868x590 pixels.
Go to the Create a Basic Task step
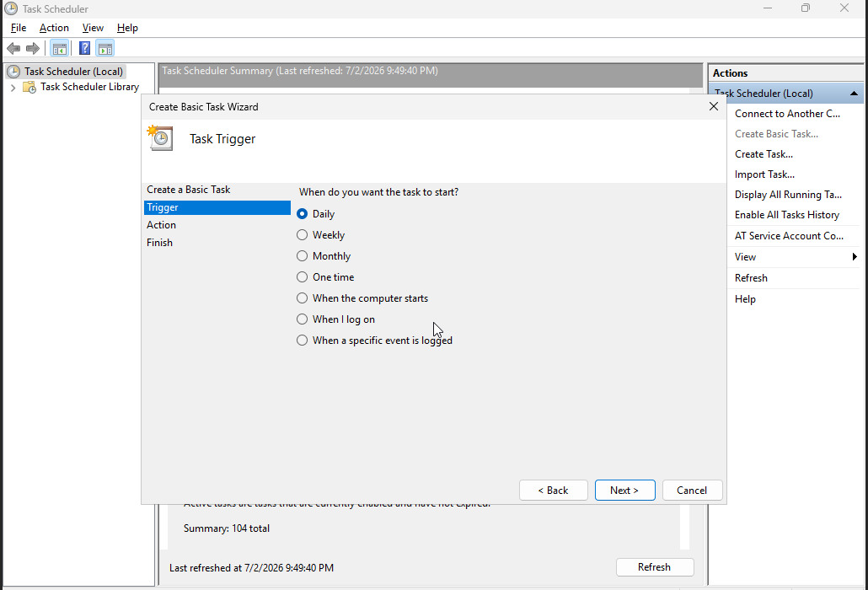[x=188, y=190]
